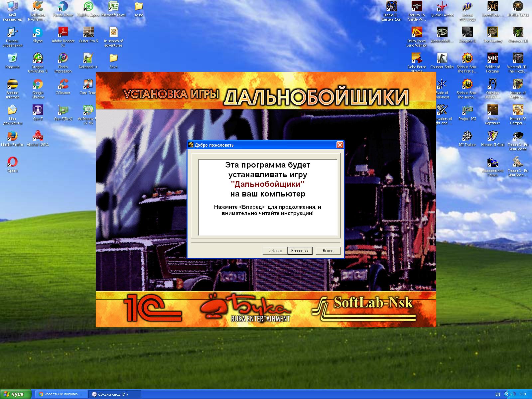Open the Корзина recycle bin icon

coord(12,61)
